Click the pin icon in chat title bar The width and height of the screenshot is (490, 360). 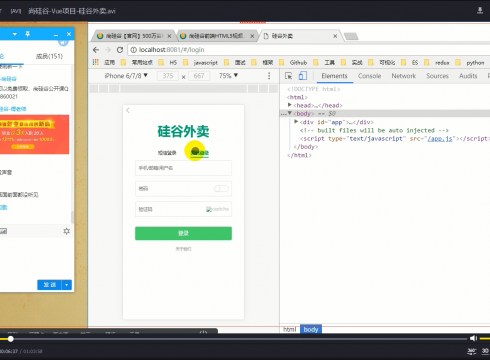[28, 34]
